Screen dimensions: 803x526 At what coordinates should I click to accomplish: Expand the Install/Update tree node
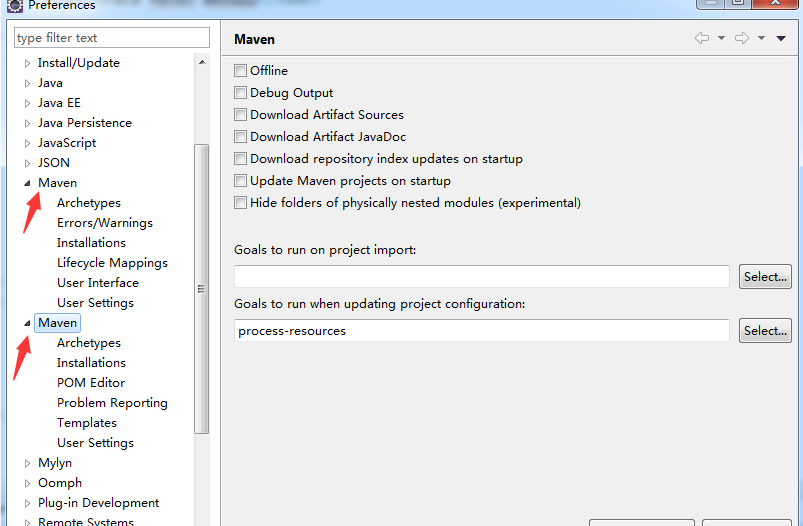coord(27,64)
